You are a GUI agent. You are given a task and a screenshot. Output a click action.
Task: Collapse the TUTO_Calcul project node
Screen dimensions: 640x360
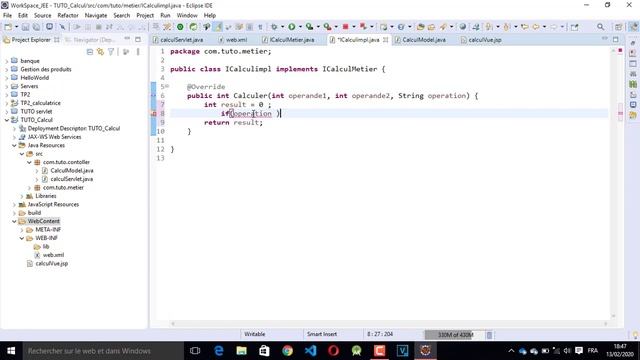click(x=7, y=120)
